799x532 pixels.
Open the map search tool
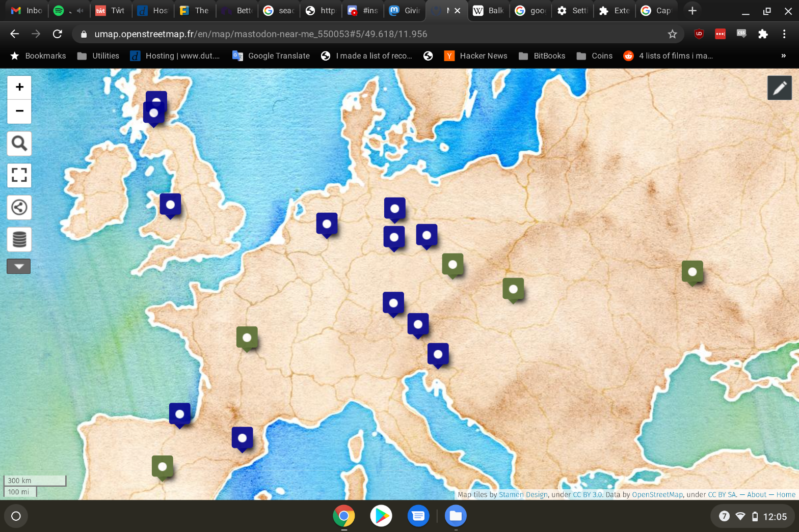coord(19,144)
